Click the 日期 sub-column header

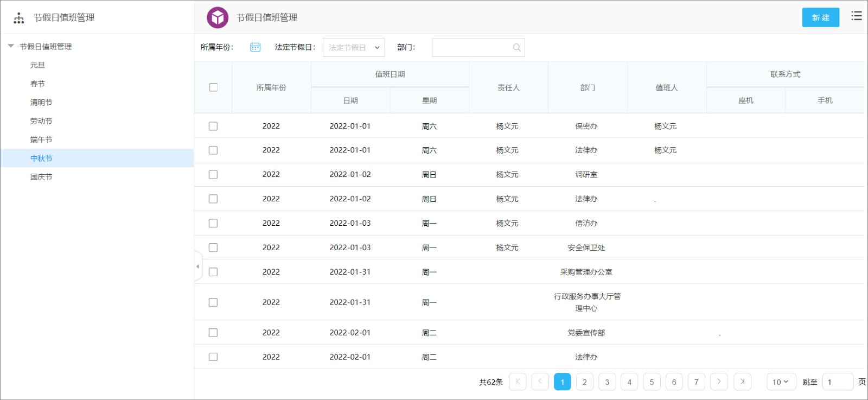pos(350,100)
